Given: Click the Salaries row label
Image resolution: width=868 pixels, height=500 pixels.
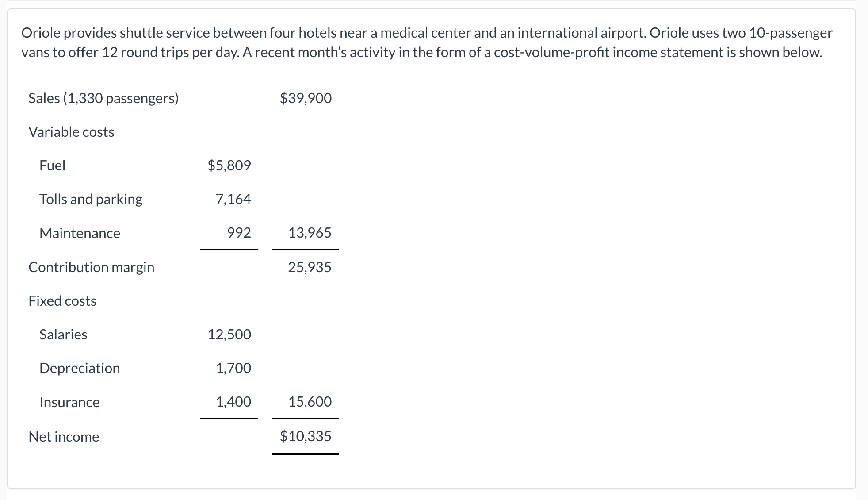Looking at the screenshot, I should tap(63, 335).
